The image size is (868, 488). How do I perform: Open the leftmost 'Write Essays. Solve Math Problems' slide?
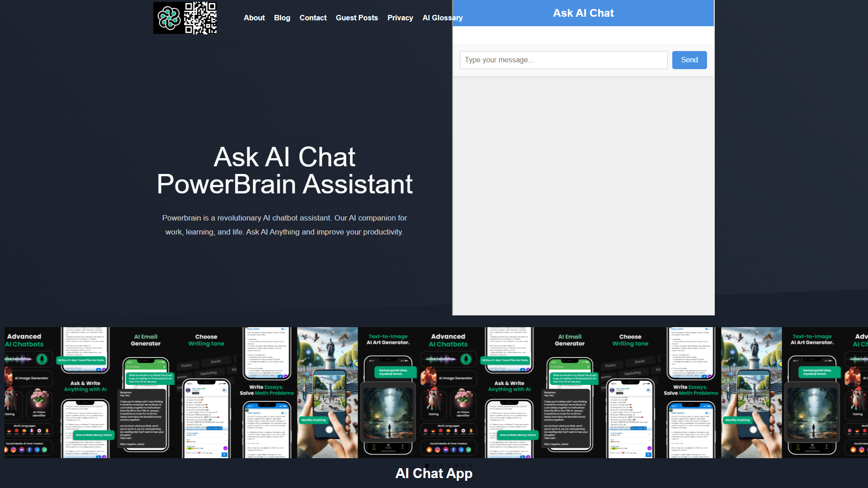267,393
